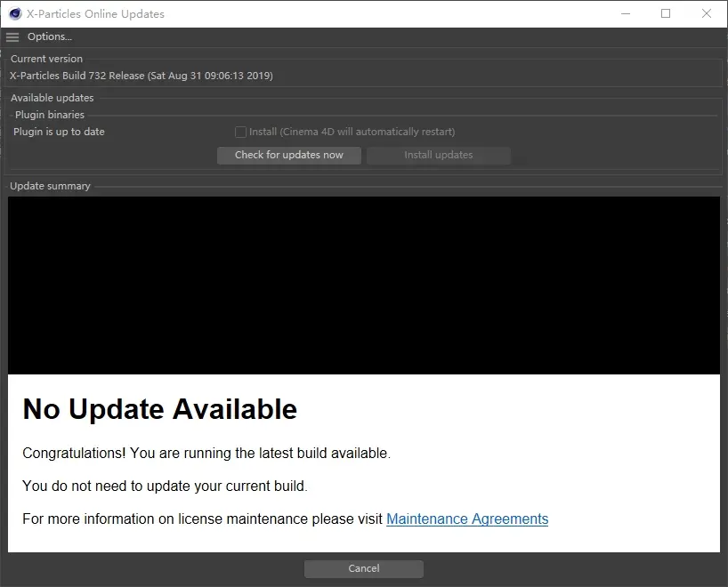
Task: Click the Plugin binaries group label
Action: 50,115
